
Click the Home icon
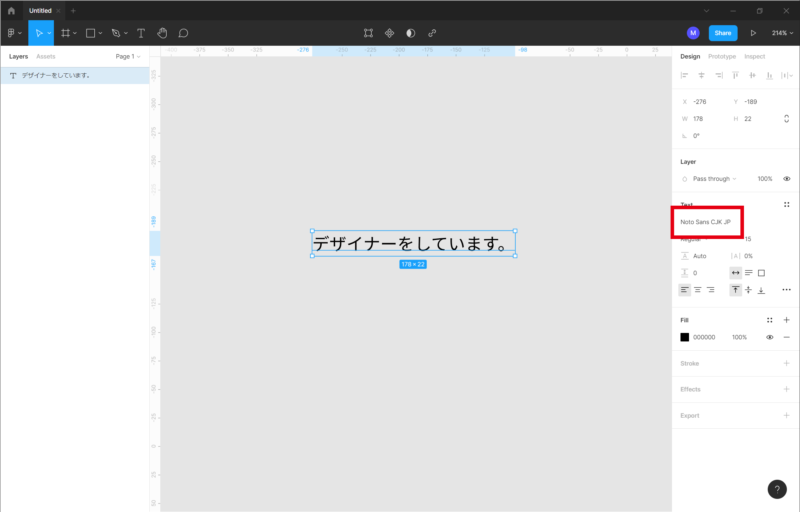pyautogui.click(x=11, y=10)
